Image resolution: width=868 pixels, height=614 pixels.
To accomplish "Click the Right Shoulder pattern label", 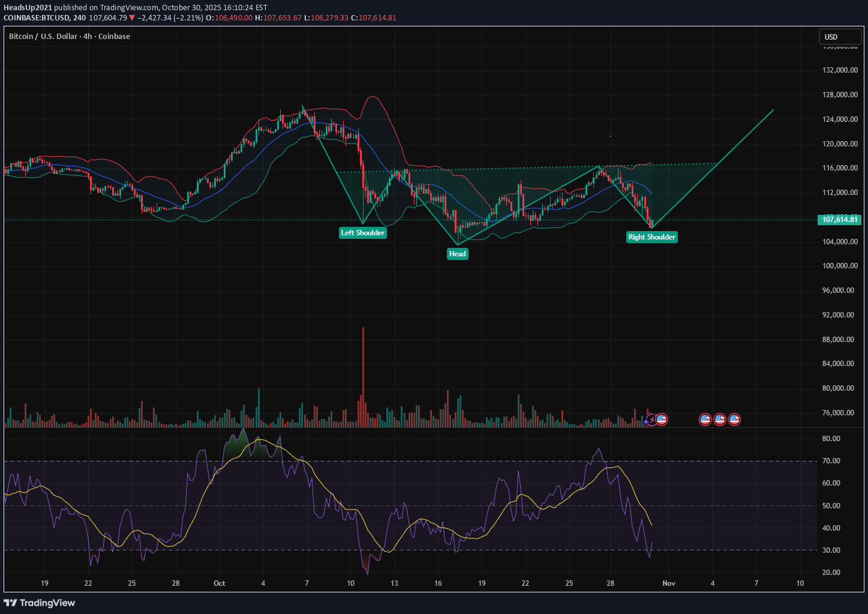I will (651, 237).
